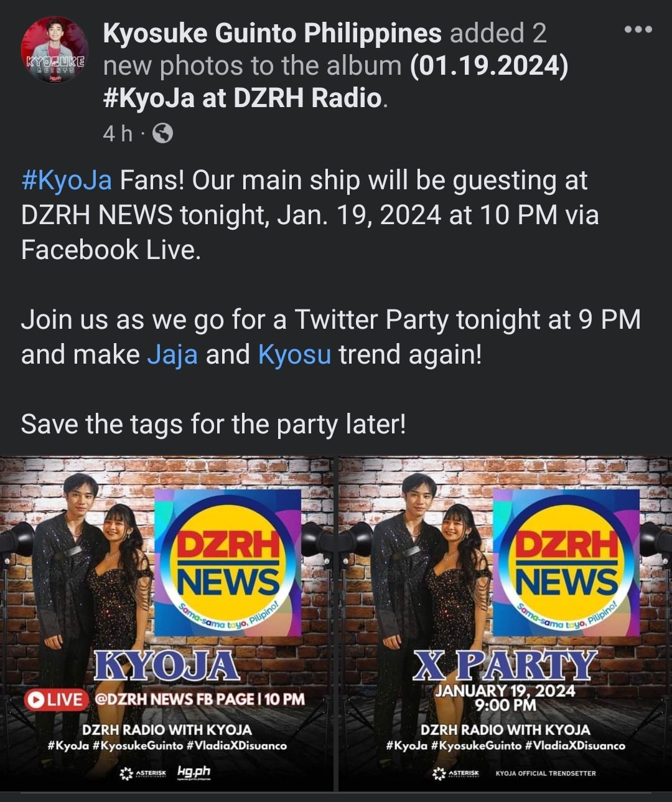Viewport: 672px width, 802px height.
Task: Tap the post text mentioning Twitter Party
Action: point(331,337)
